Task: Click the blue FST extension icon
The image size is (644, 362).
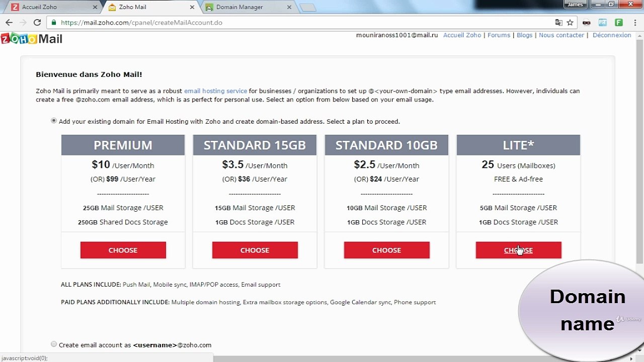Action: click(x=603, y=23)
